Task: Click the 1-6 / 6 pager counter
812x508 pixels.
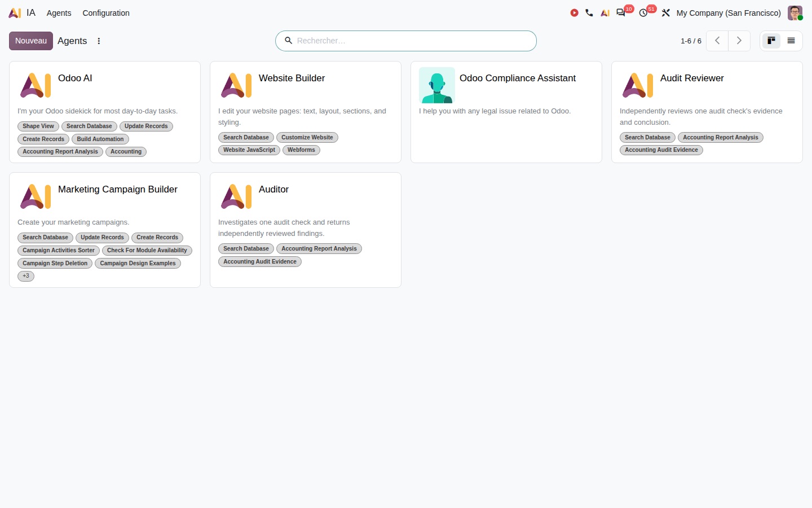Action: click(x=691, y=41)
